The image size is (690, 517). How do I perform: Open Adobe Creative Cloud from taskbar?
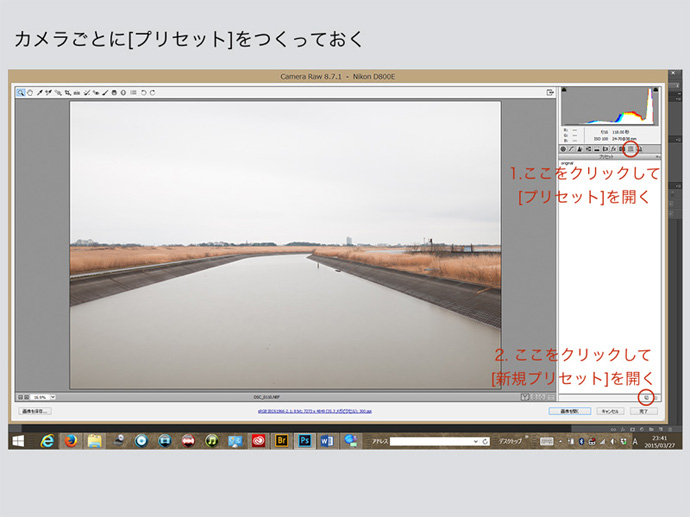pos(258,440)
